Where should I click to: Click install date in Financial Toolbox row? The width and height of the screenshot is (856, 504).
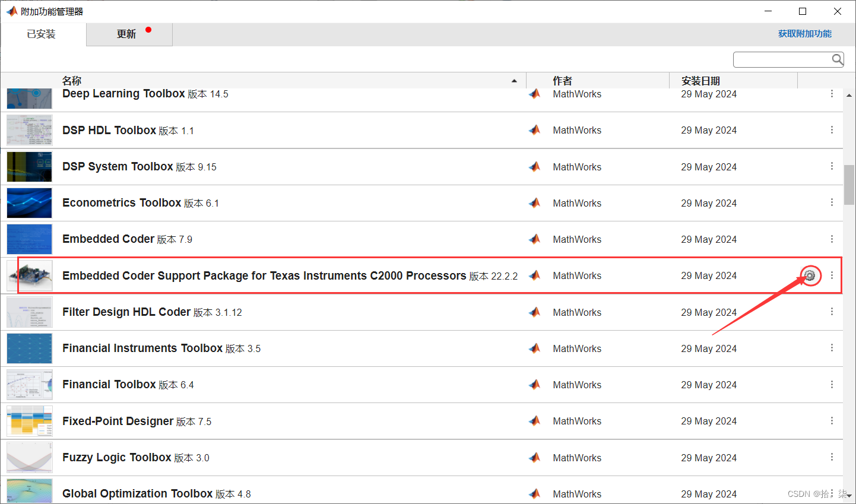pos(709,385)
